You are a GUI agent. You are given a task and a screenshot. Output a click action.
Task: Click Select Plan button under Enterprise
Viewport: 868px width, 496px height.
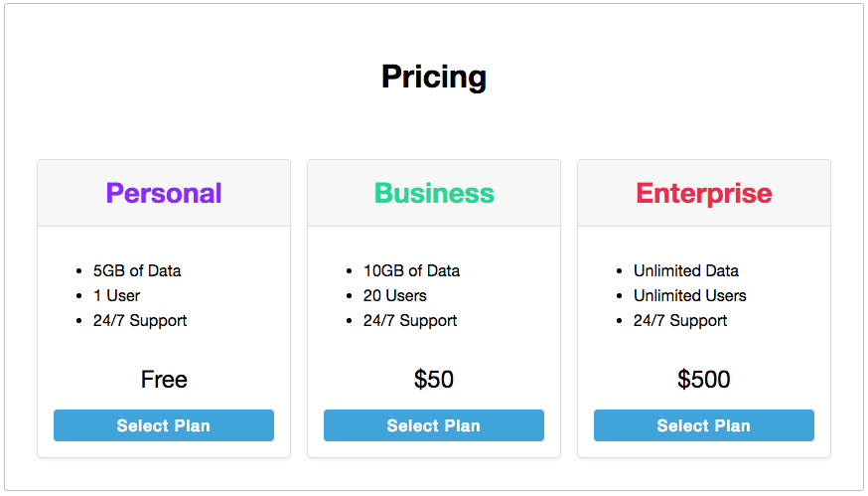(704, 425)
